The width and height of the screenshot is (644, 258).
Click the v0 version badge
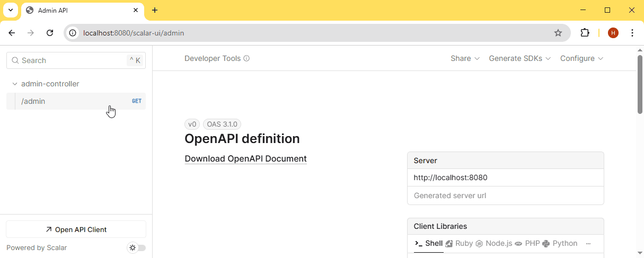click(192, 124)
